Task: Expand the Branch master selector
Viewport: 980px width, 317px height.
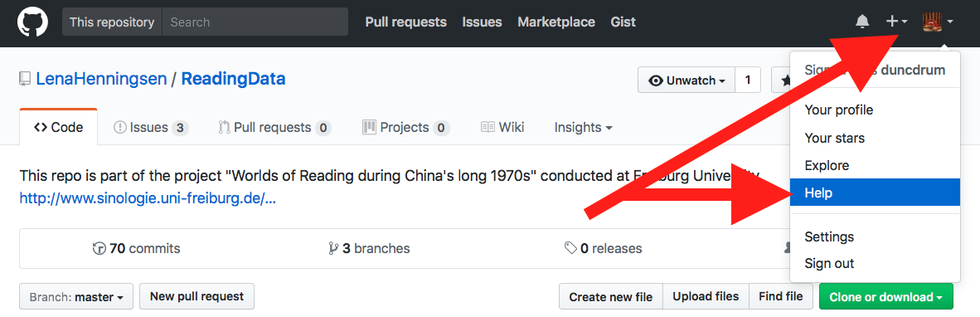Action: [76, 296]
